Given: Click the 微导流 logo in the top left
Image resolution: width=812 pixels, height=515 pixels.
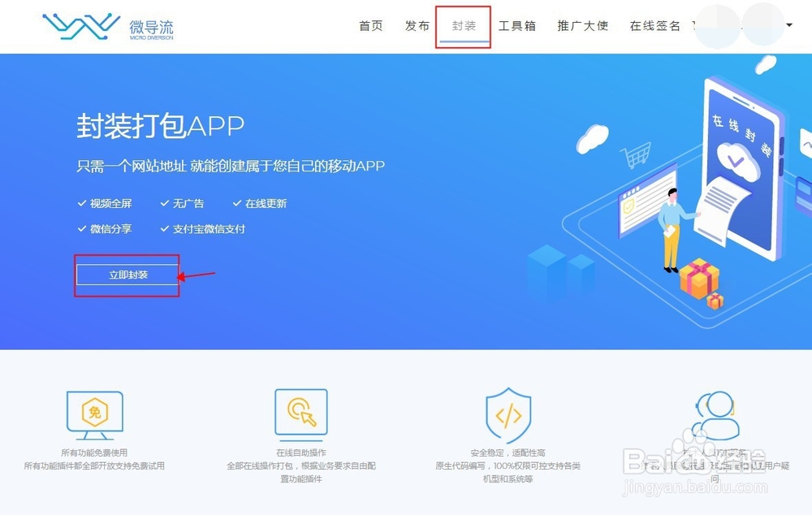Looking at the screenshot, I should 106,25.
